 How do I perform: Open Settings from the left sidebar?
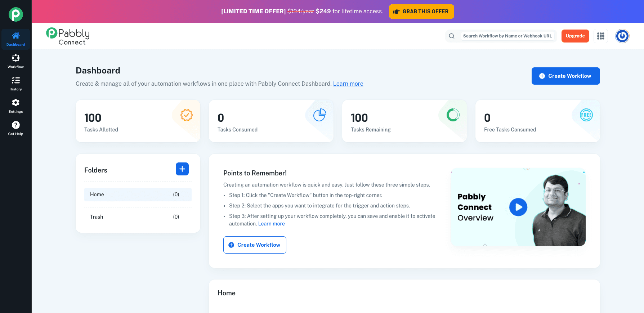click(x=15, y=106)
